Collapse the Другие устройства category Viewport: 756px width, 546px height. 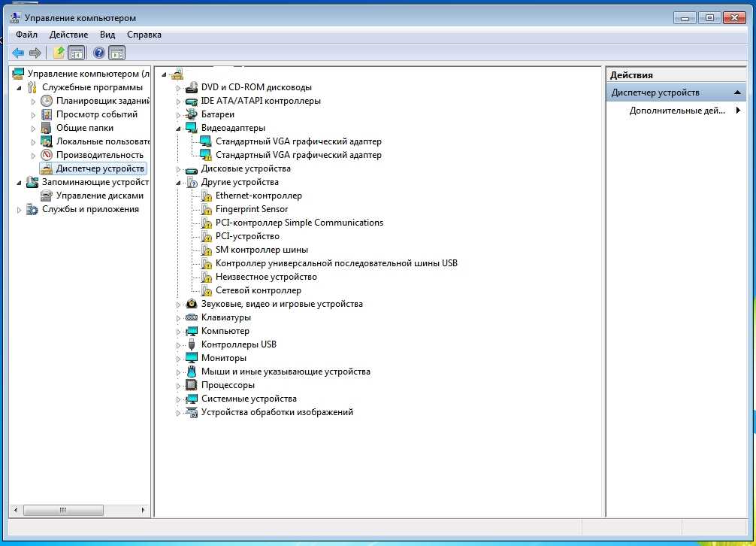(179, 183)
